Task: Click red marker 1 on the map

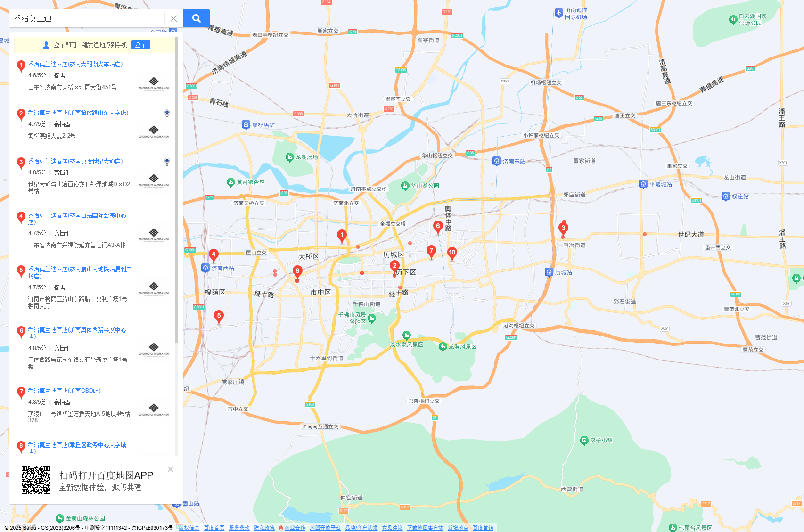Action: 342,236
